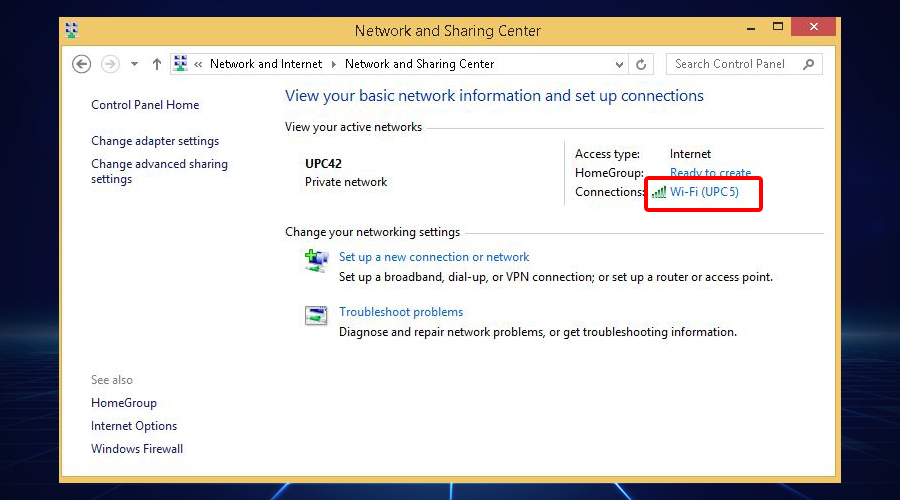This screenshot has height=500, width=900.
Task: Maximize the Network and Sharing Center window
Action: (778, 26)
